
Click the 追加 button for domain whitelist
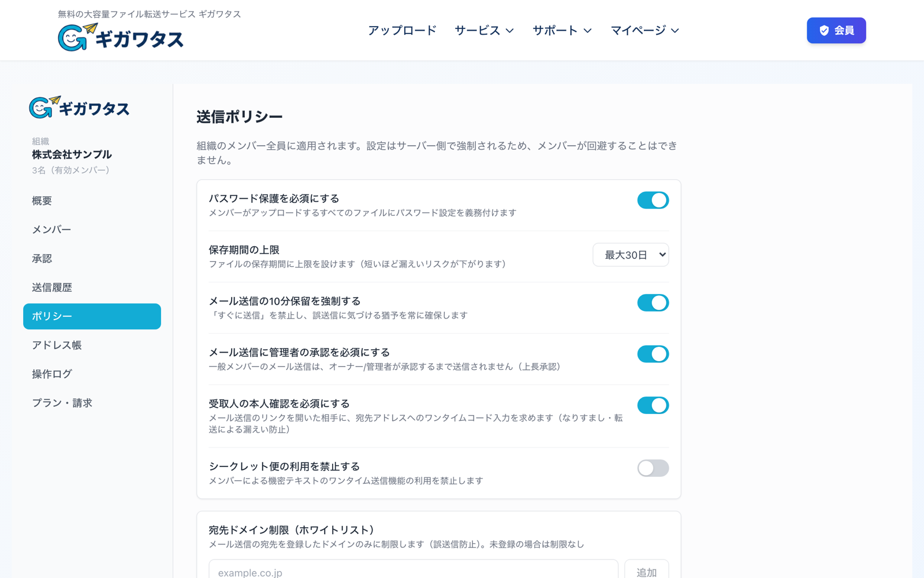point(647,572)
